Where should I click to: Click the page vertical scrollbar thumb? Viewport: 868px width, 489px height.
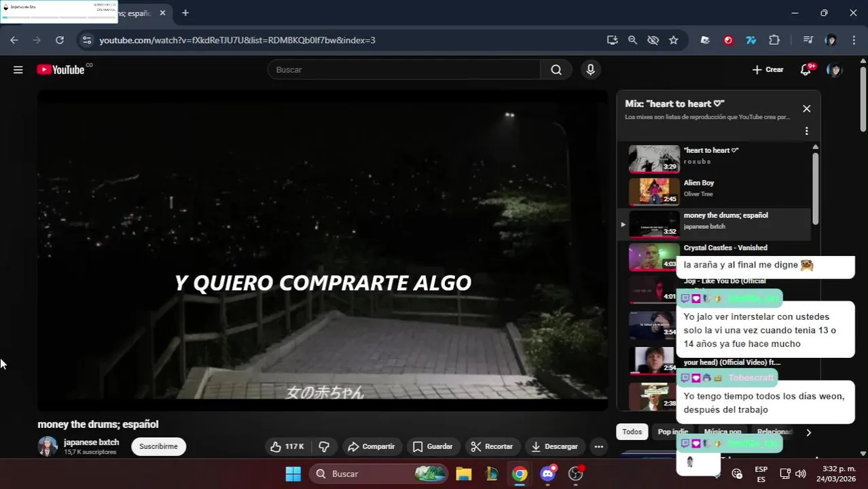(863, 98)
